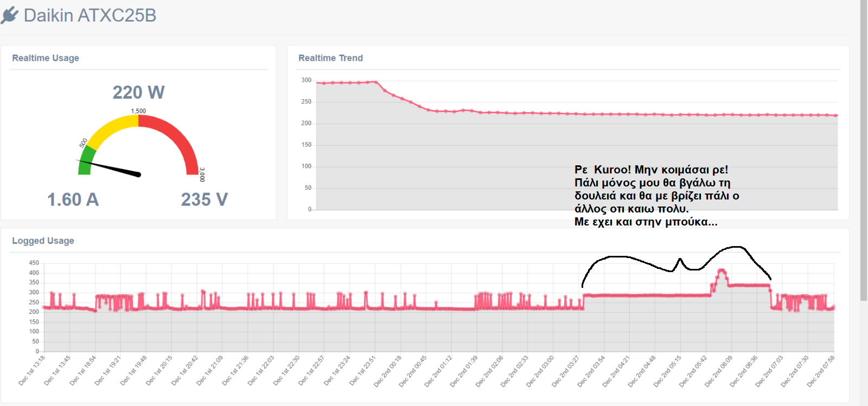The width and height of the screenshot is (868, 406).
Task: Click the Dec 2nd 06:36 x-axis label
Action: [744, 371]
